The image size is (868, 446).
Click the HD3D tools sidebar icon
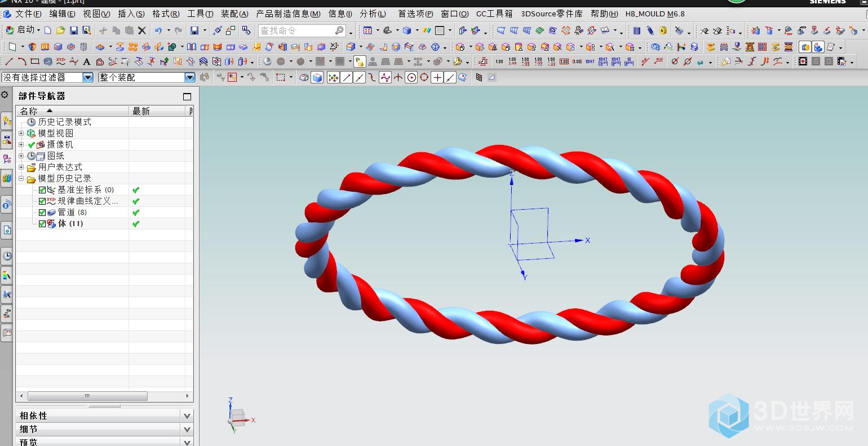[7, 204]
